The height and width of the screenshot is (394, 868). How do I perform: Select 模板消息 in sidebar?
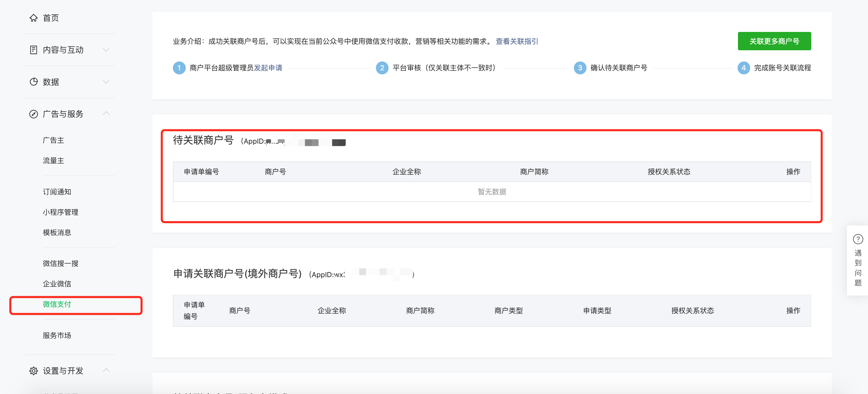point(57,233)
